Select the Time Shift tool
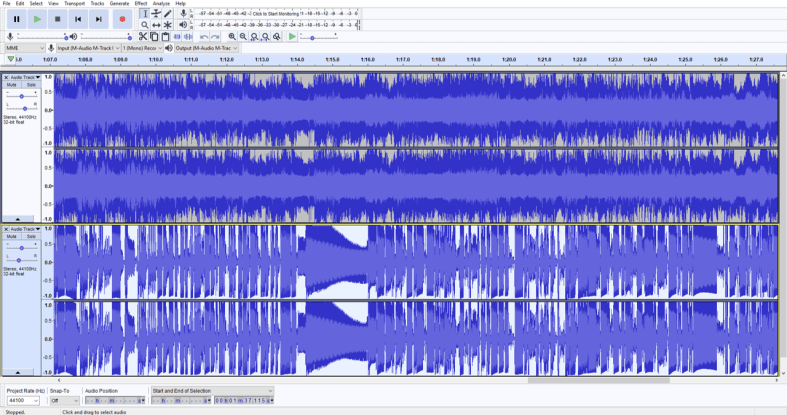Image resolution: width=787 pixels, height=415 pixels. [156, 25]
